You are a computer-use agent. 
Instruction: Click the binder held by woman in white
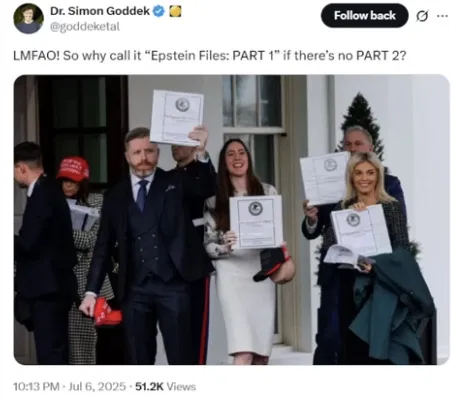(256, 222)
